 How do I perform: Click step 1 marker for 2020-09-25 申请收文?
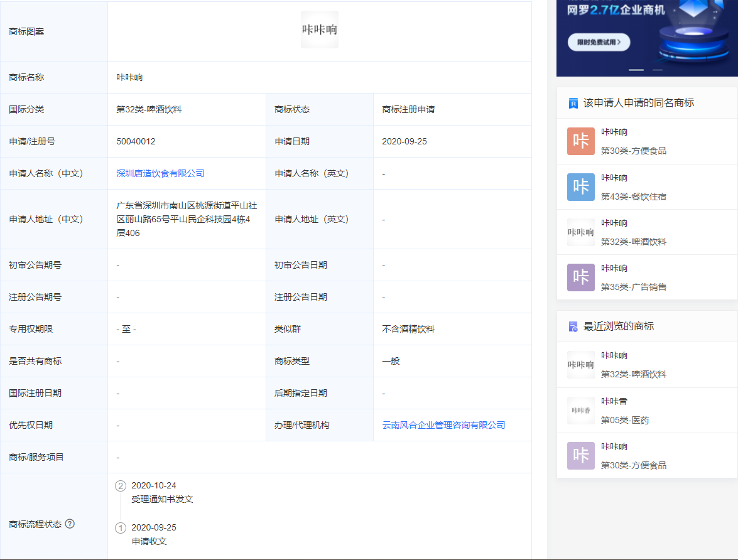(121, 528)
